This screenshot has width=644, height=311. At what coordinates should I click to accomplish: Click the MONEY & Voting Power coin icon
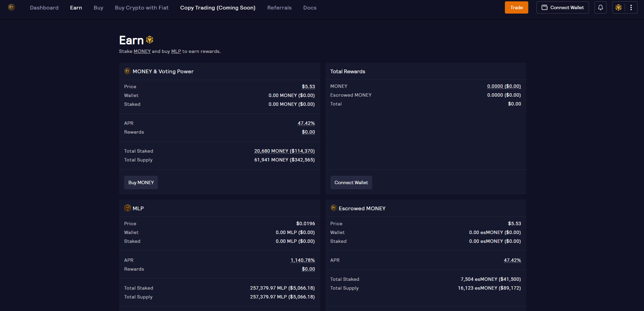(x=128, y=71)
